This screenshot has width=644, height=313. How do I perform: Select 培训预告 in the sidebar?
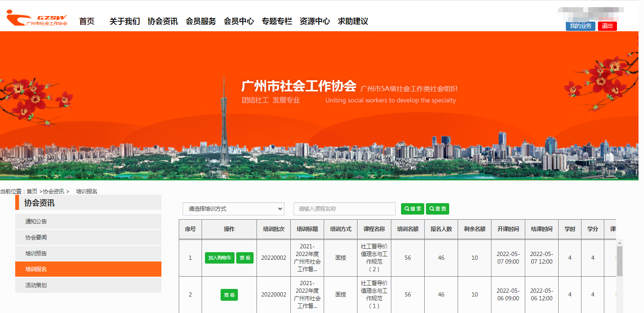88,253
